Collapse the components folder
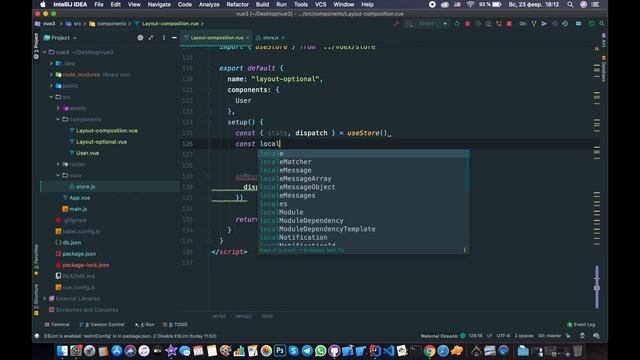 (58, 119)
